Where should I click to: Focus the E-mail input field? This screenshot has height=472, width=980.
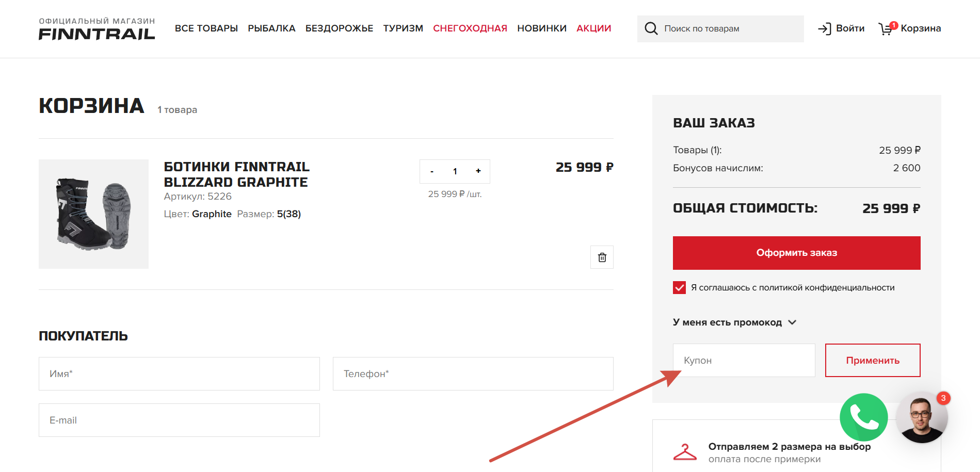(179, 420)
